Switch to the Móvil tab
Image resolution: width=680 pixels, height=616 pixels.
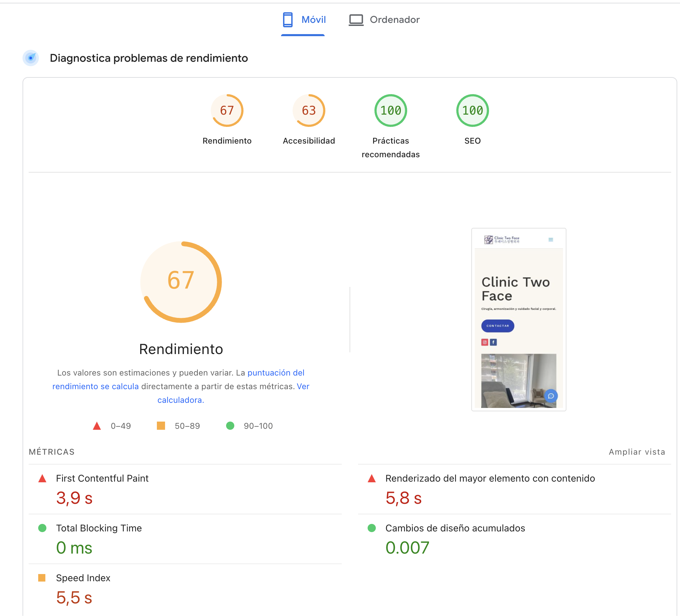[303, 20]
